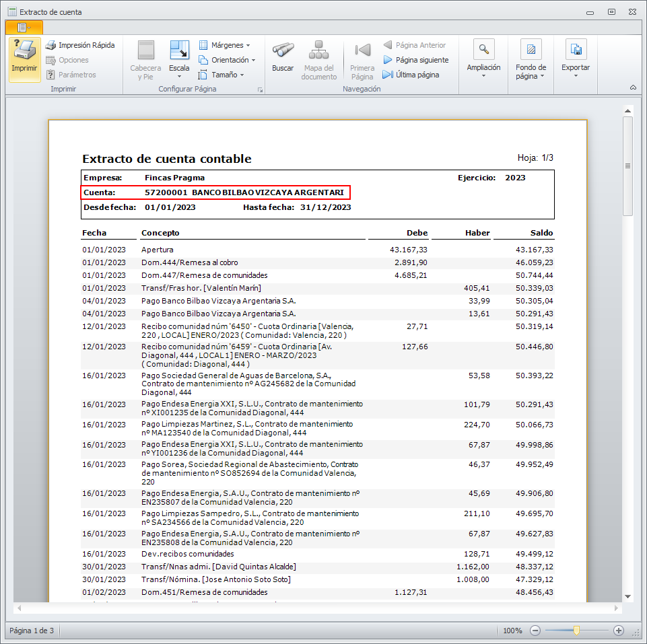Open the Buscar binoculars search tool
This screenshot has width=647, height=644.
coord(283,50)
